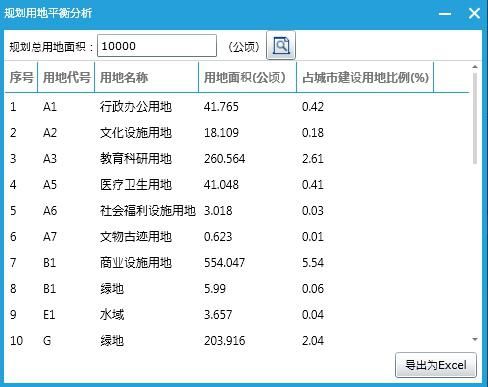The height and width of the screenshot is (387, 488).
Task: Click the A2 land code cell
Action: point(50,133)
